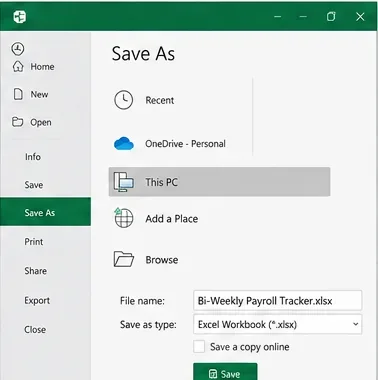Open the Print page

[34, 242]
